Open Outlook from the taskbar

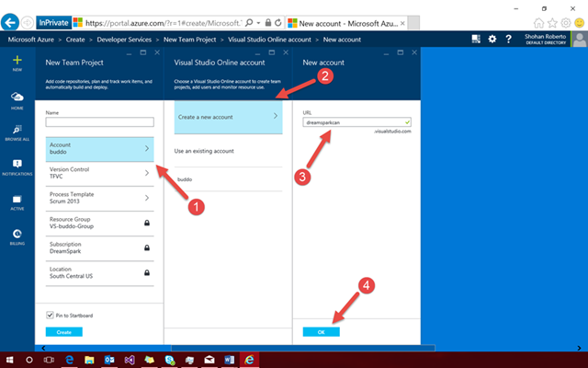(x=109, y=360)
